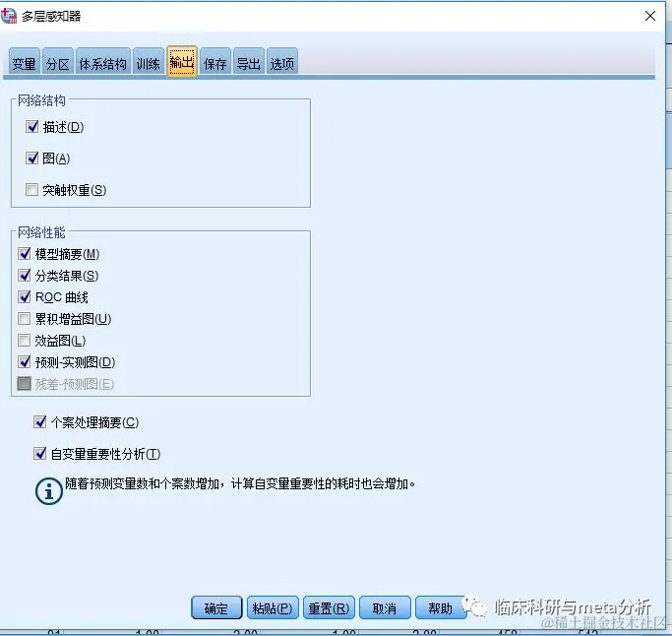Toggle the ROC 曲线 checkbox
Image resolution: width=672 pixels, height=636 pixels.
pyautogui.click(x=25, y=296)
